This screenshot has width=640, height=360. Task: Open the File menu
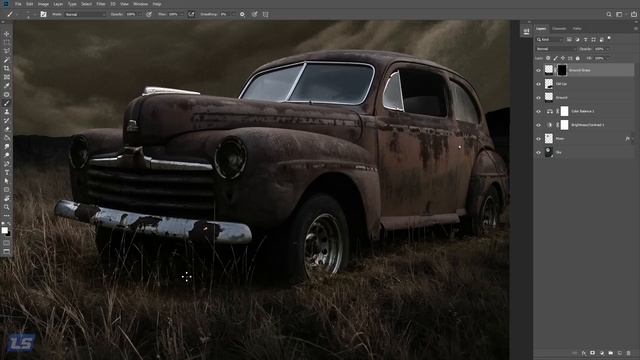point(18,4)
